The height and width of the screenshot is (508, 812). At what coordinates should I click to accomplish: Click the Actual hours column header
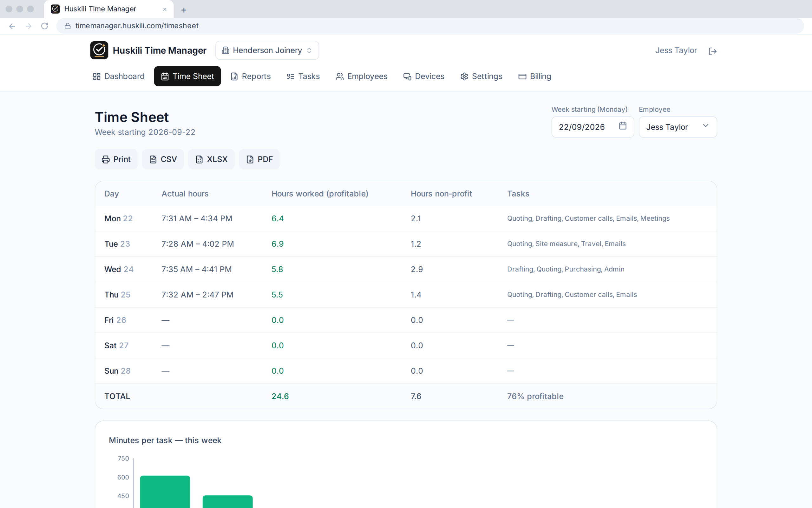click(x=185, y=194)
